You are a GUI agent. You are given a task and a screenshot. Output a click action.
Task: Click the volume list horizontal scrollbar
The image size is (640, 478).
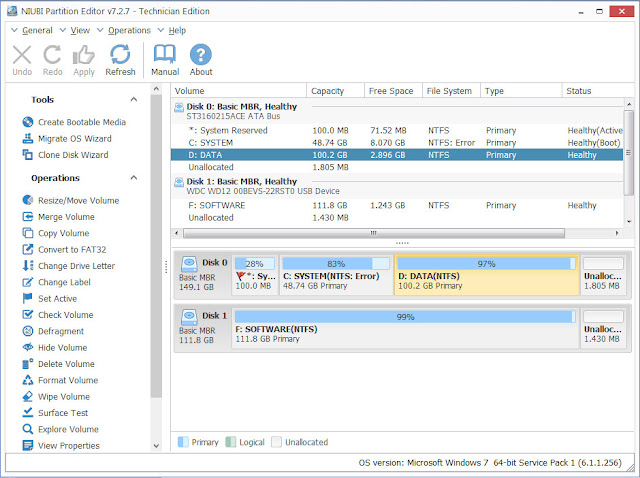coord(373,233)
